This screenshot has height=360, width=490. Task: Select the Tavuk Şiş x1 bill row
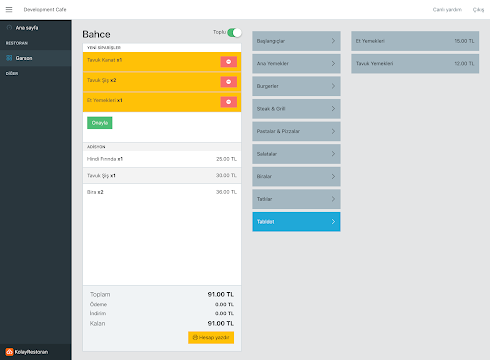click(162, 175)
